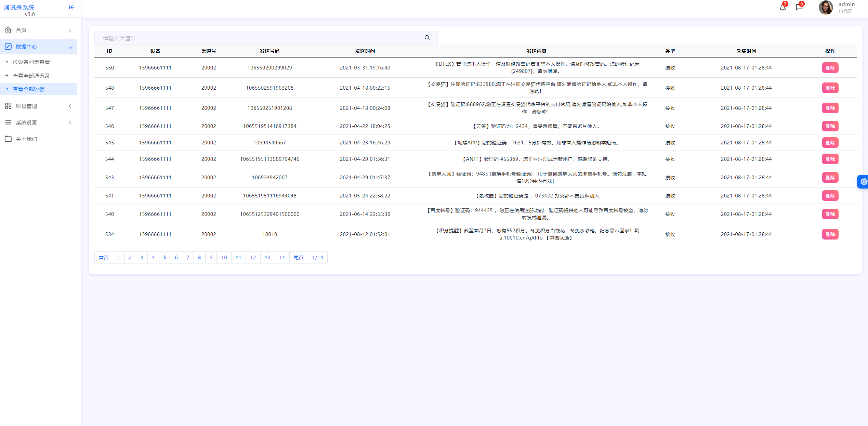Image resolution: width=868 pixels, height=426 pixels.
Task: Expand the 系统设置 chevron
Action: pyautogui.click(x=70, y=122)
